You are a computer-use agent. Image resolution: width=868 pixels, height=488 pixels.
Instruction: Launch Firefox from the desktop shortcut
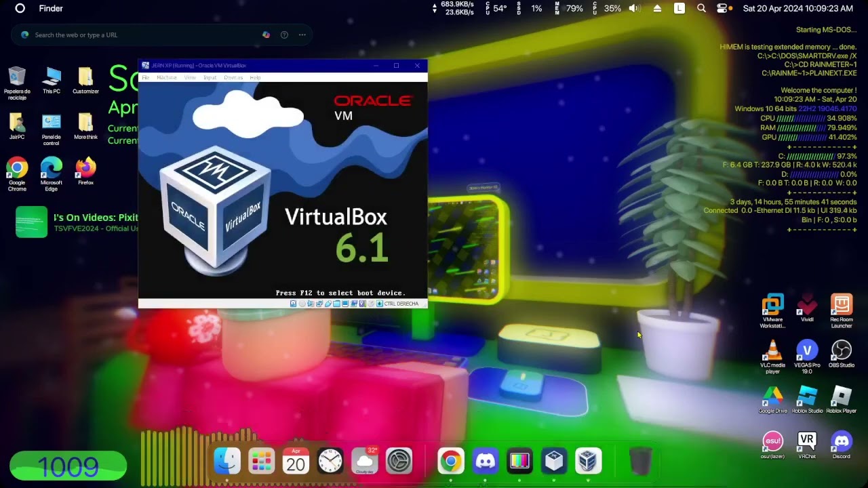point(85,171)
